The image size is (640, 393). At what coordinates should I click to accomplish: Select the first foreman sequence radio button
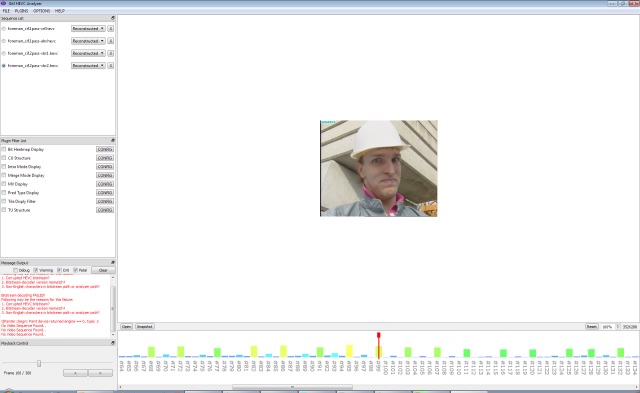[4, 29]
